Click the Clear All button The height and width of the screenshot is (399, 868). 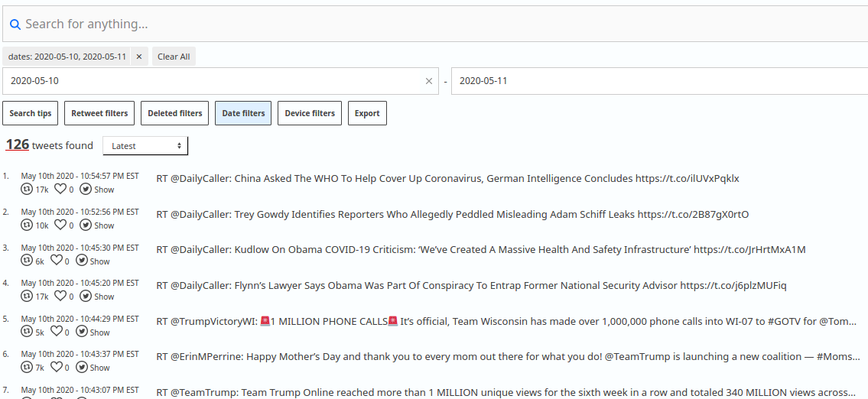[174, 57]
